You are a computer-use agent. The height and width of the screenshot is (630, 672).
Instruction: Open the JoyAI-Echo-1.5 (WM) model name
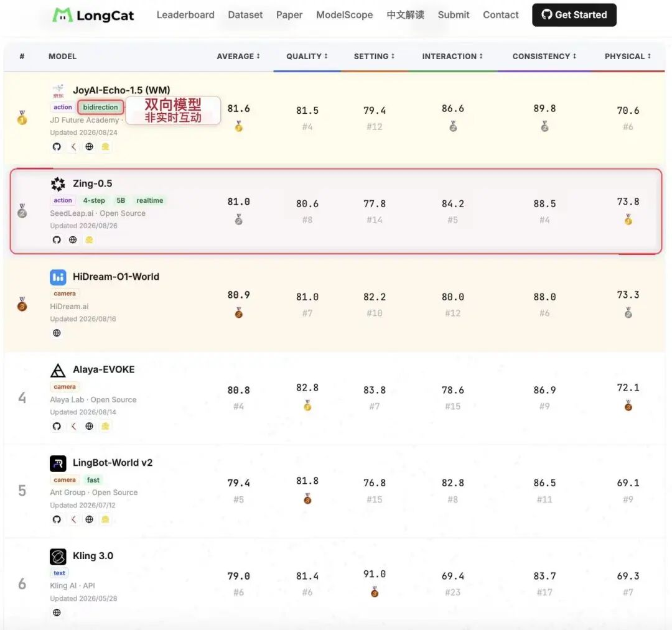pos(121,90)
